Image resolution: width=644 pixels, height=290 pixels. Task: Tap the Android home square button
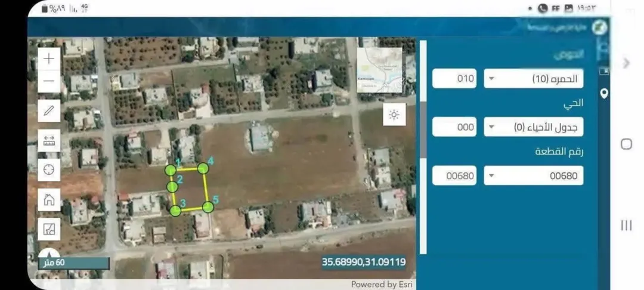pos(626,144)
